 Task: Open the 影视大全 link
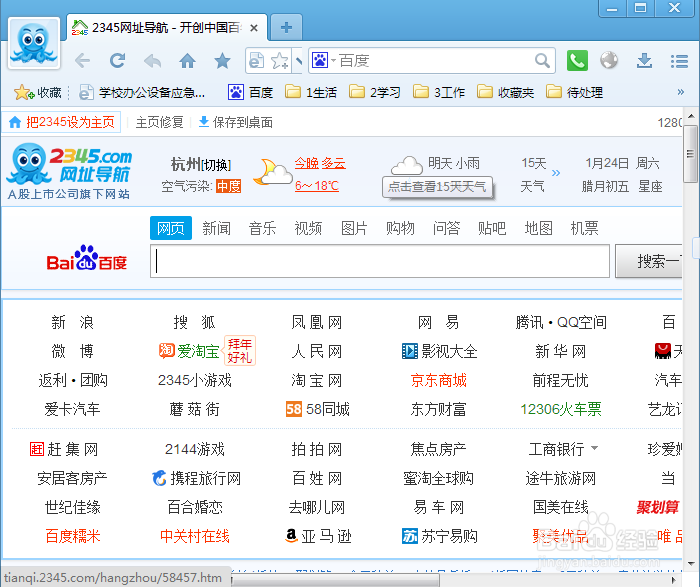pyautogui.click(x=439, y=351)
